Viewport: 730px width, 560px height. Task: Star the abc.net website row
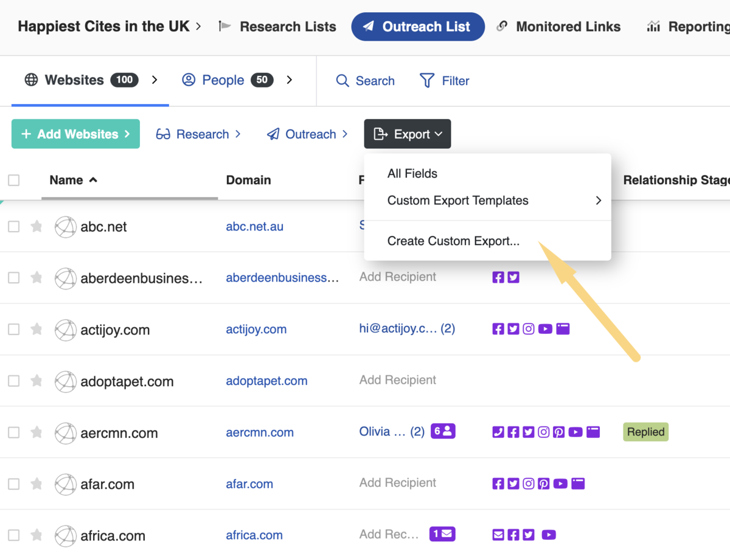[36, 227]
